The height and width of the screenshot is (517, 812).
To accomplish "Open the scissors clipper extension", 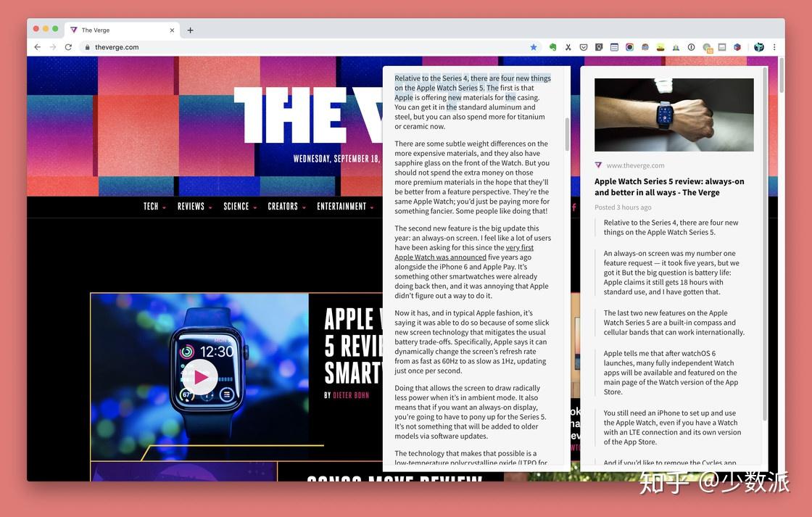I will tap(568, 47).
